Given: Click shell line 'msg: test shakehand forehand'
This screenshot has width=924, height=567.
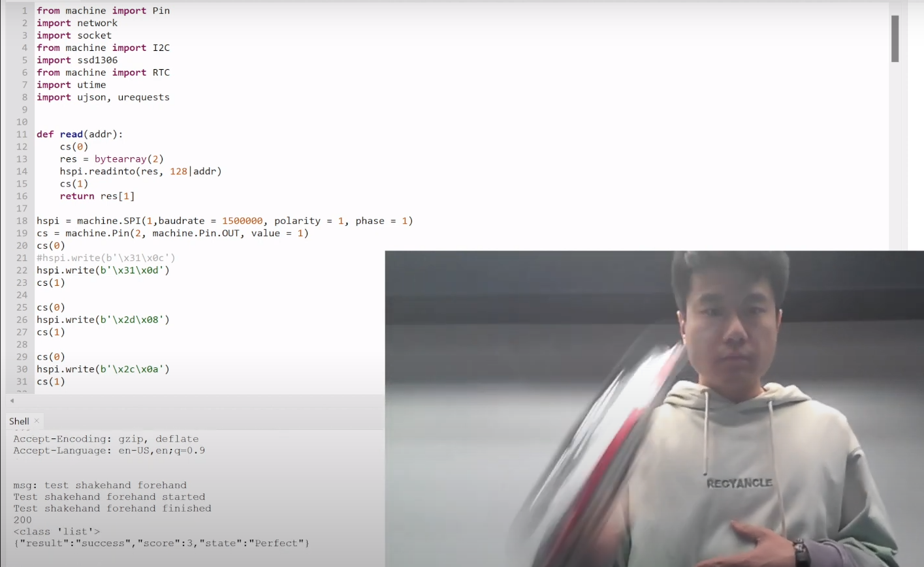Looking at the screenshot, I should tap(100, 485).
